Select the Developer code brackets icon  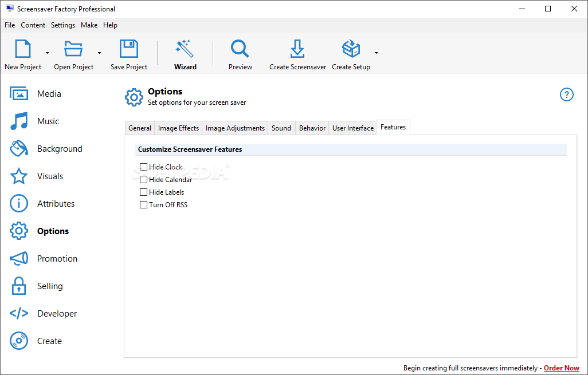pyautogui.click(x=19, y=313)
